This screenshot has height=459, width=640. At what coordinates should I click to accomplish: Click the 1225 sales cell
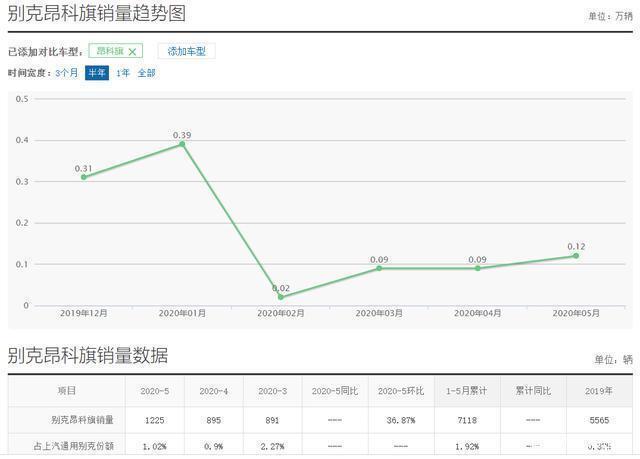(155, 420)
